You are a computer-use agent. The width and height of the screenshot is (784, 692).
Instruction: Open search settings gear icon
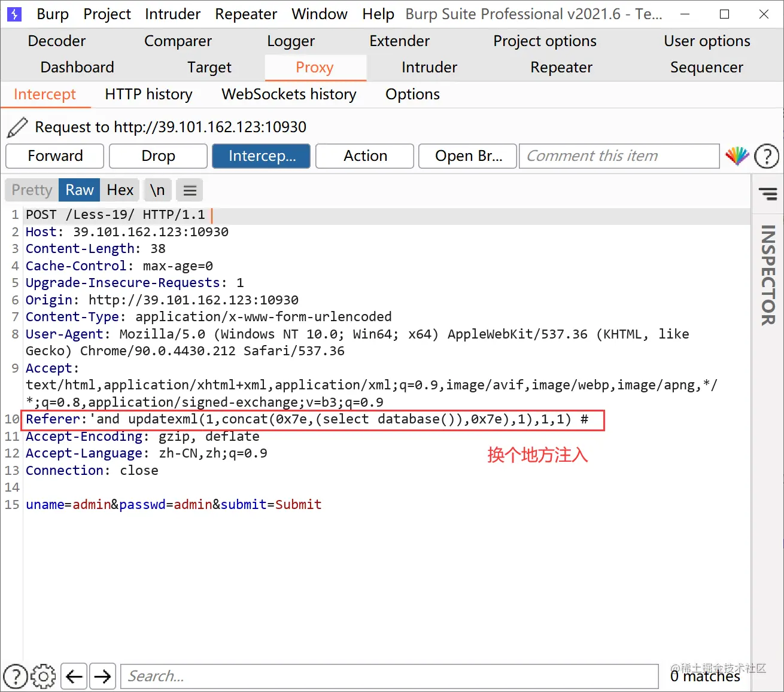43,676
